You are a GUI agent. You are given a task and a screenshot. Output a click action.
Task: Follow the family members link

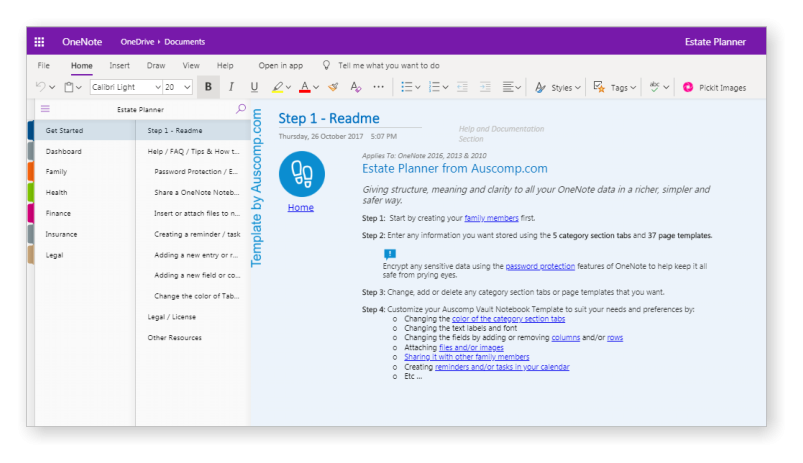(491, 218)
